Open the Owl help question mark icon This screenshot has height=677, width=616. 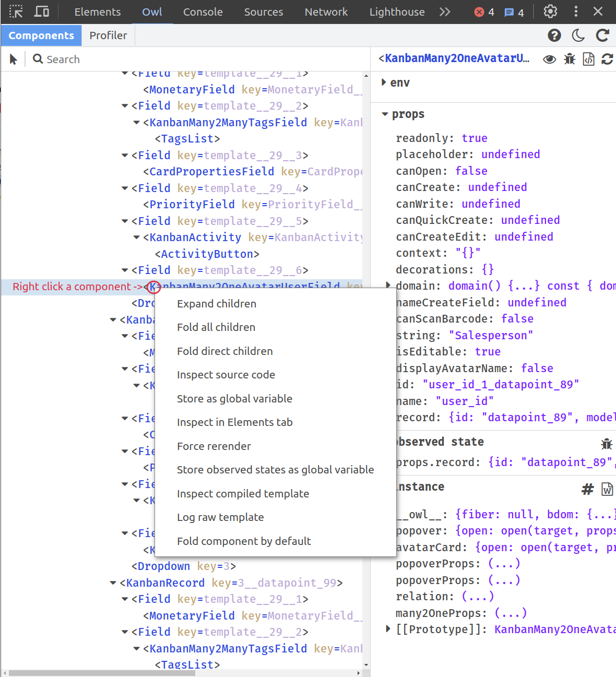554,35
